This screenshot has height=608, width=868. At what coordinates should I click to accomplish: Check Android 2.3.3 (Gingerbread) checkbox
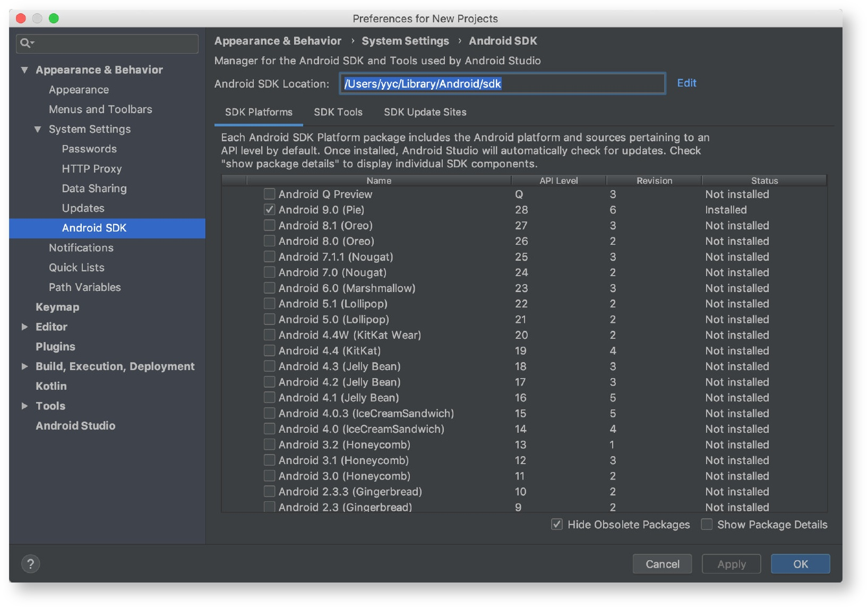[270, 491]
